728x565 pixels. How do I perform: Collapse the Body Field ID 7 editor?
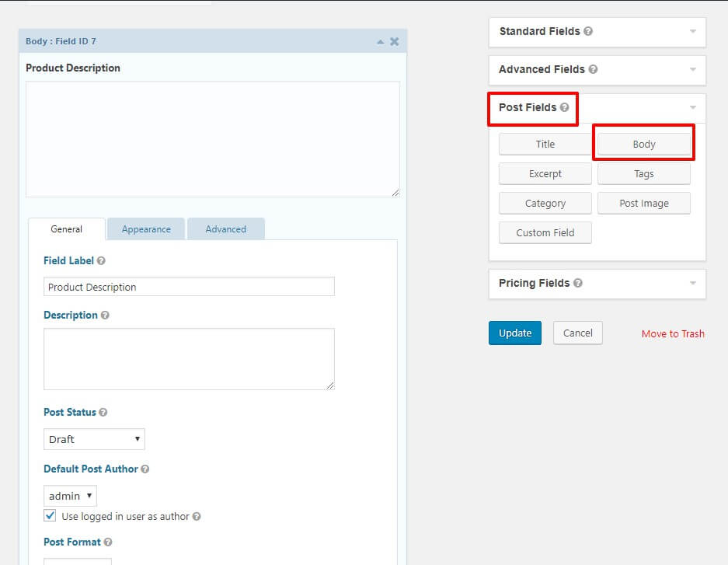pyautogui.click(x=380, y=41)
